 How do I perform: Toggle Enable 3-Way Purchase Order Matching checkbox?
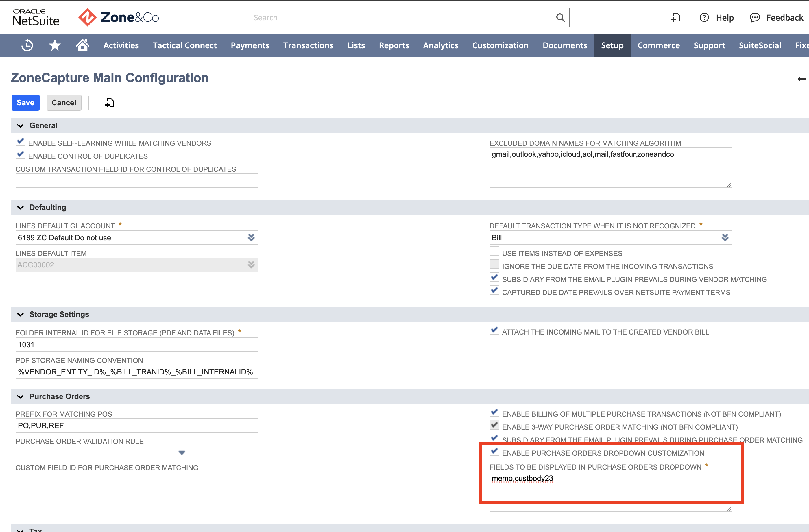coord(494,425)
